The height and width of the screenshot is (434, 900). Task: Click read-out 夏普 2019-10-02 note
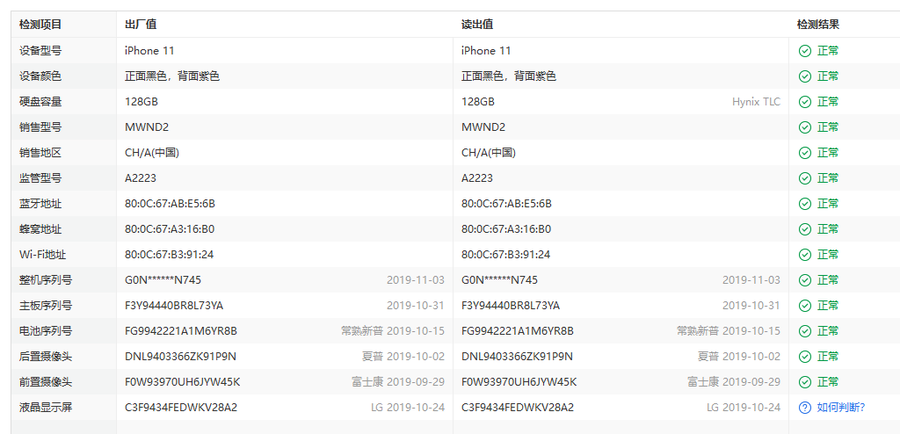point(739,356)
